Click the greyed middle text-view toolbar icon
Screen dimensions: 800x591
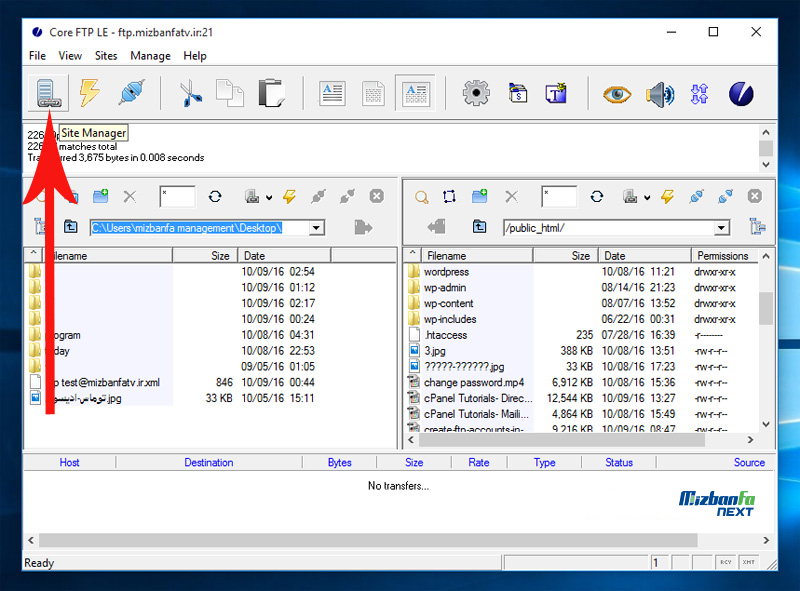373,93
